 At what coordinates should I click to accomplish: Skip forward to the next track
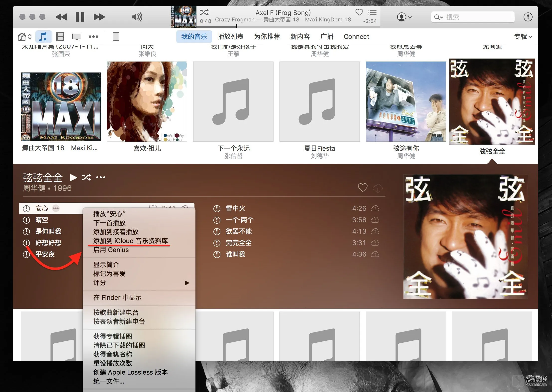[99, 17]
